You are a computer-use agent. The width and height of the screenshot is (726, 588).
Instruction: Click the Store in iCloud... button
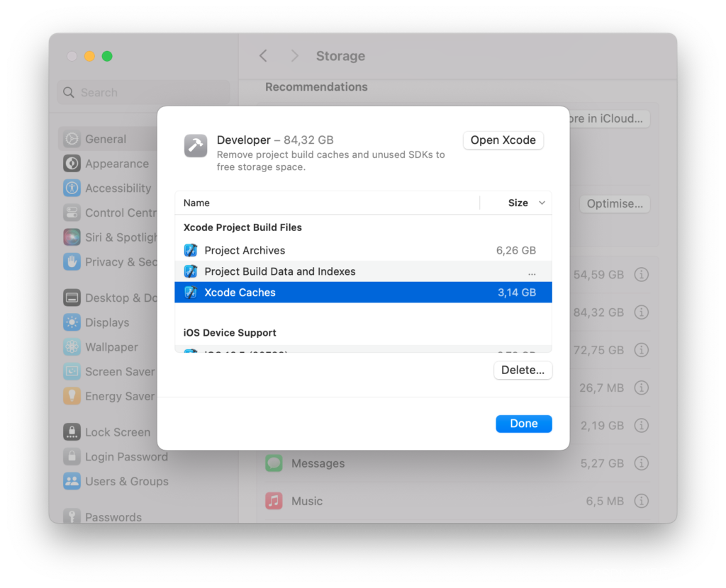[609, 119]
